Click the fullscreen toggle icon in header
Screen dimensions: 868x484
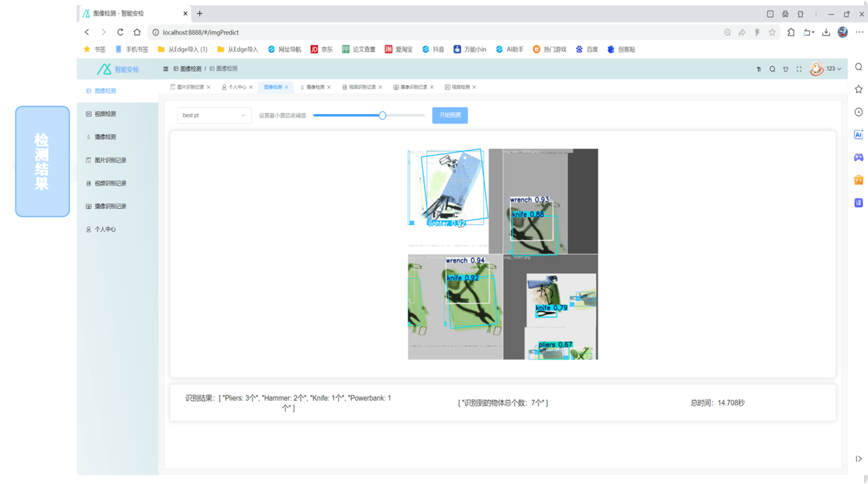click(799, 69)
